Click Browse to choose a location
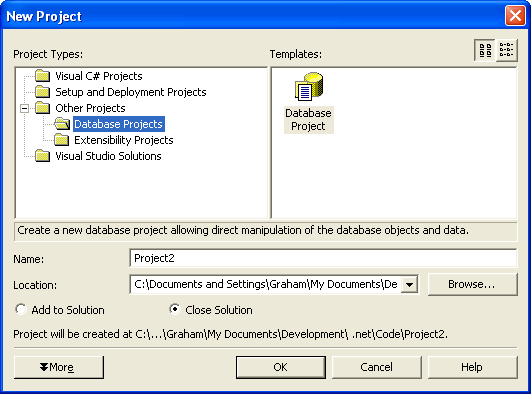The height and width of the screenshot is (394, 531). coord(472,285)
